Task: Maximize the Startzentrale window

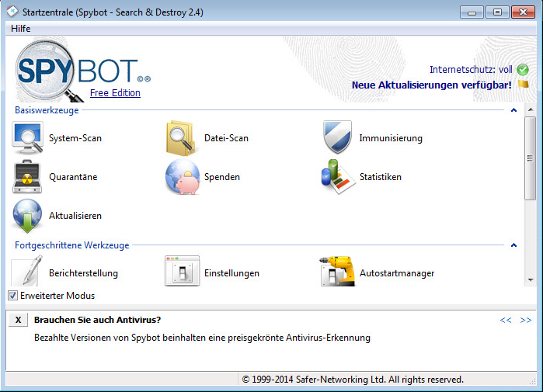Action: pyautogui.click(x=497, y=12)
